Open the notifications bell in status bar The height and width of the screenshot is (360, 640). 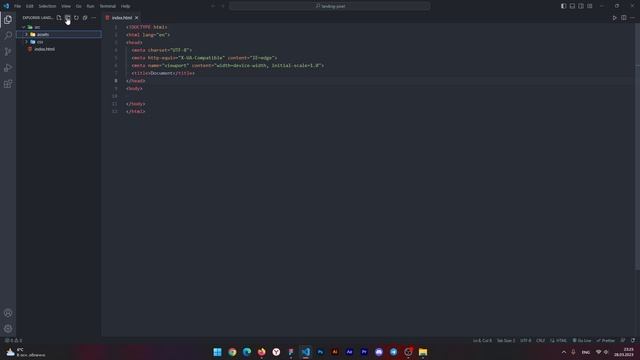tap(633, 340)
